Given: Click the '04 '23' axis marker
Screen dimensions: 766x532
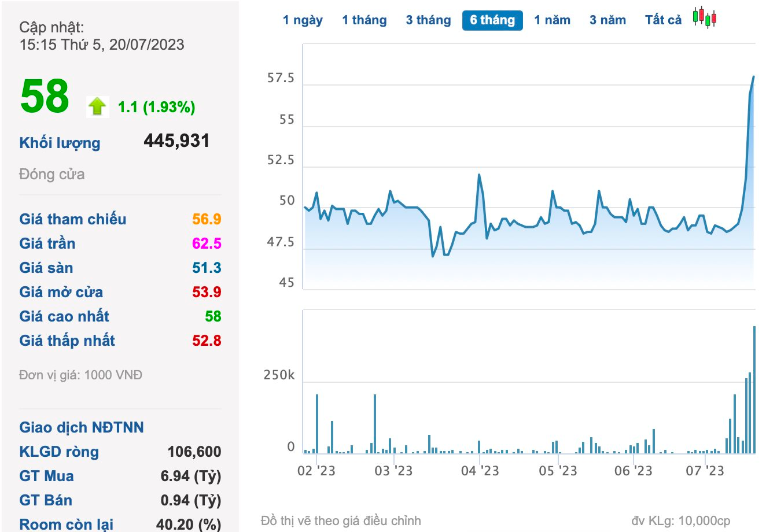Looking at the screenshot, I should point(480,471).
